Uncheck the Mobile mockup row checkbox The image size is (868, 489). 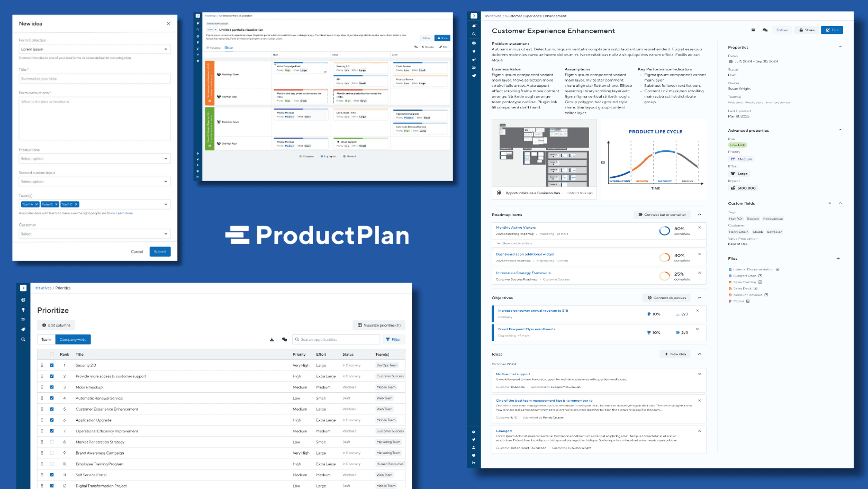[52, 387]
